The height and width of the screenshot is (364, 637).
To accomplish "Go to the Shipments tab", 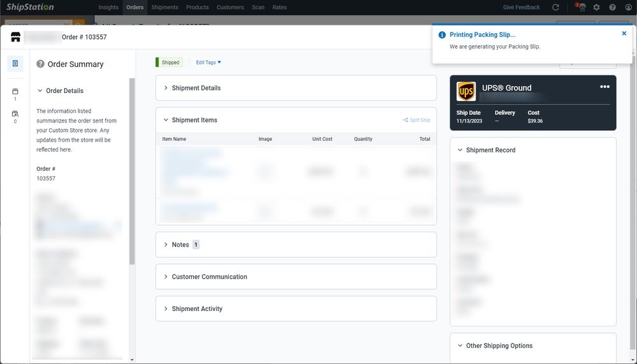I will [165, 8].
